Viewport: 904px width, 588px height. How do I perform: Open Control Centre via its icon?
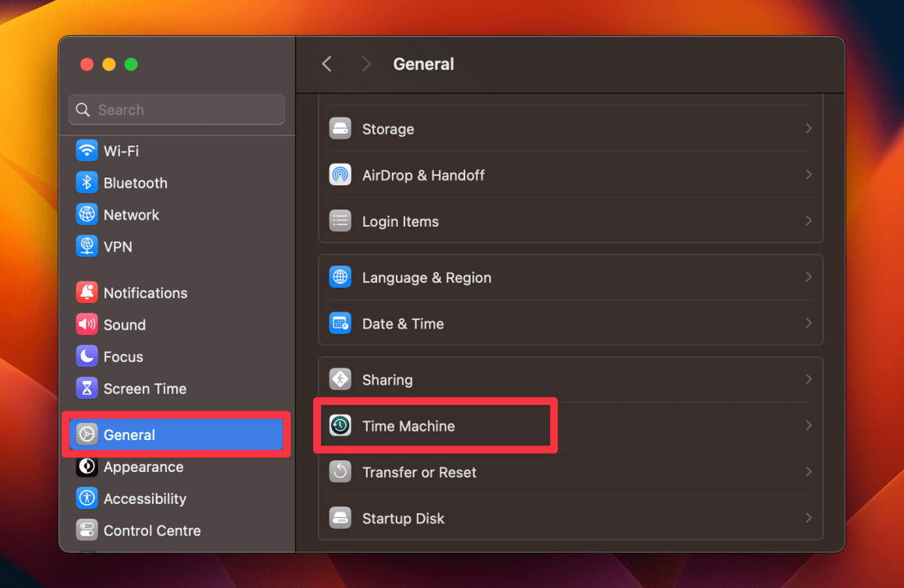click(x=87, y=530)
